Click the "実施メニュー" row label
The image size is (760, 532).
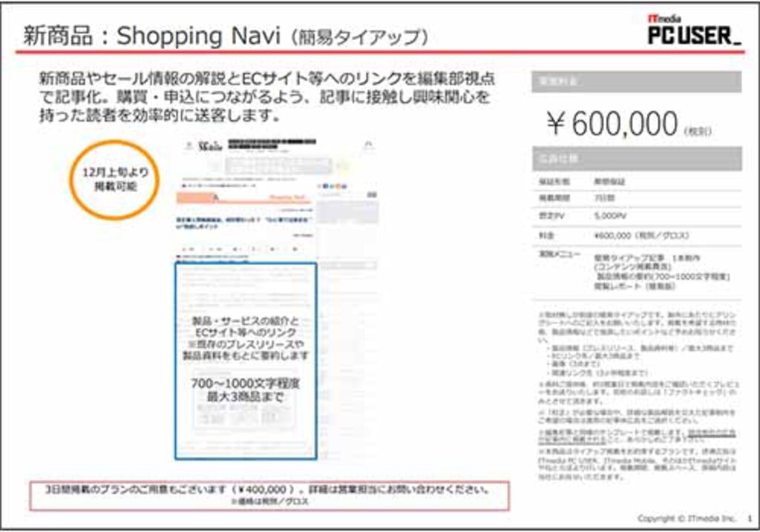tap(560, 254)
